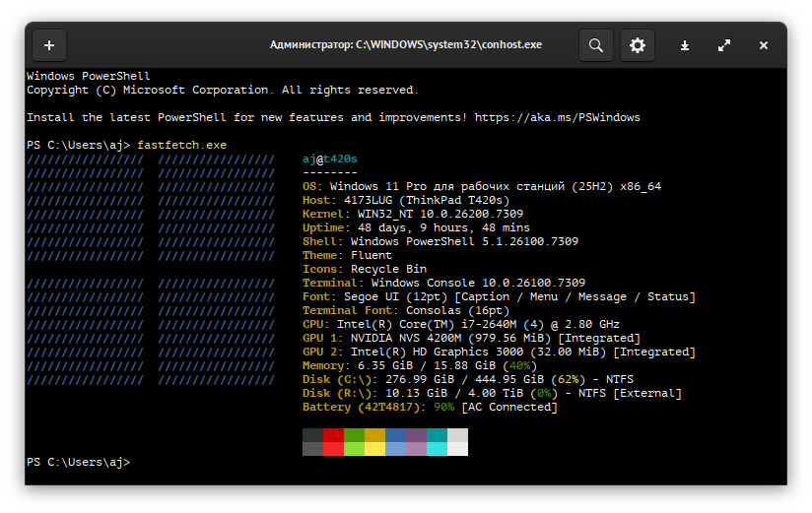Click the bottom PS C:\Users\aj> prompt
Viewport: 812px width, 513px height.
click(x=78, y=462)
